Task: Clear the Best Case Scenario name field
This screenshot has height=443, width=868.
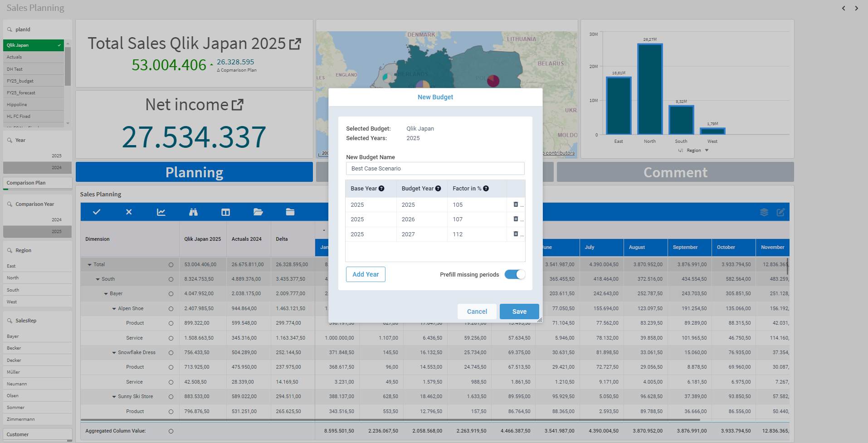Action: coord(435,168)
